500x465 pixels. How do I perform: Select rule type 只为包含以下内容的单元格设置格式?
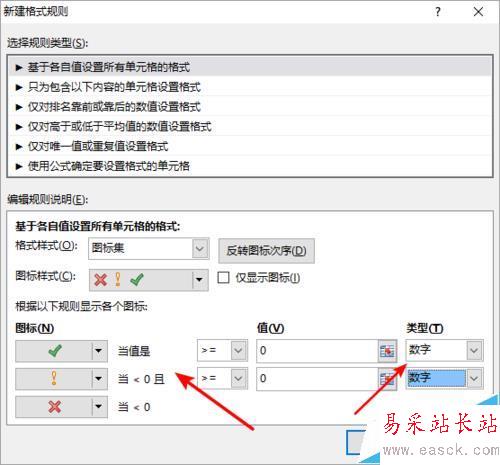(x=250, y=87)
